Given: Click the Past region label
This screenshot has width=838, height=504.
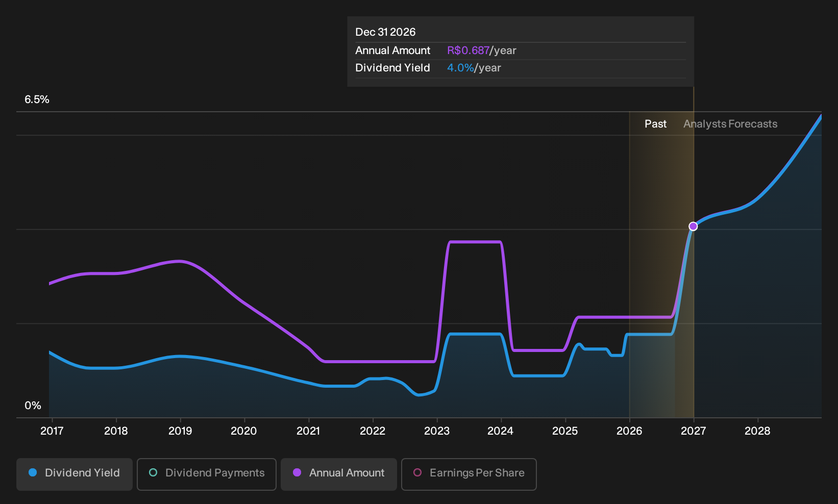Looking at the screenshot, I should (655, 124).
